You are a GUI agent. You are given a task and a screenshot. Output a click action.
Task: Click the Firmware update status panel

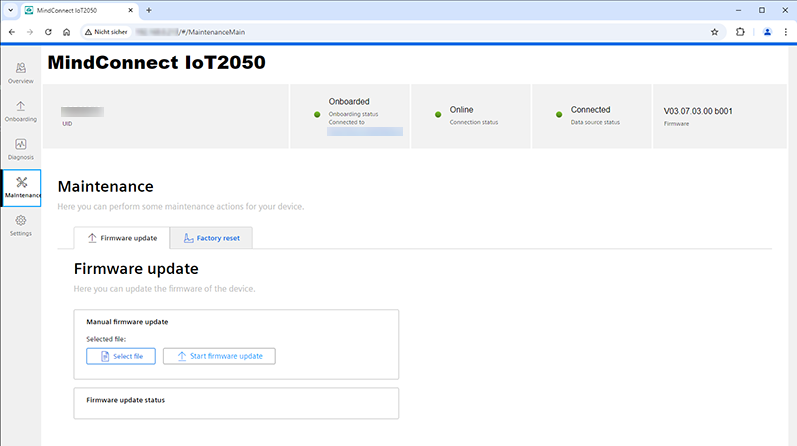click(236, 403)
